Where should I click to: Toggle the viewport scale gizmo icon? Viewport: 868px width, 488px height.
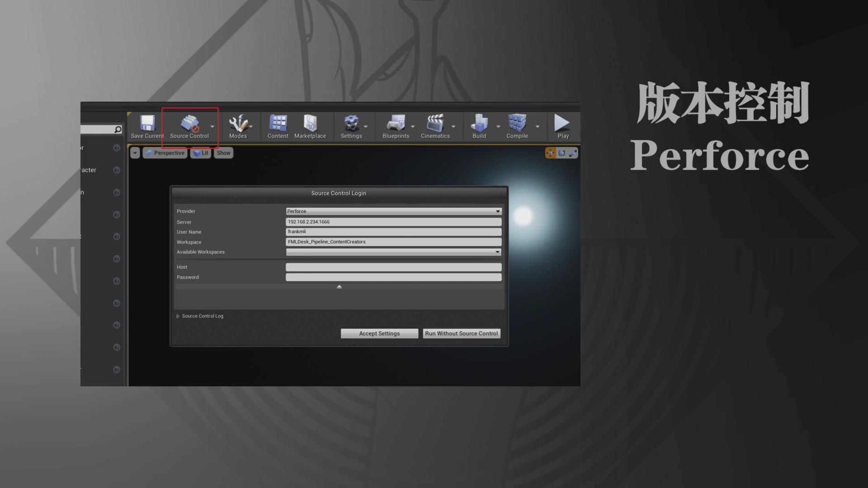coord(573,153)
